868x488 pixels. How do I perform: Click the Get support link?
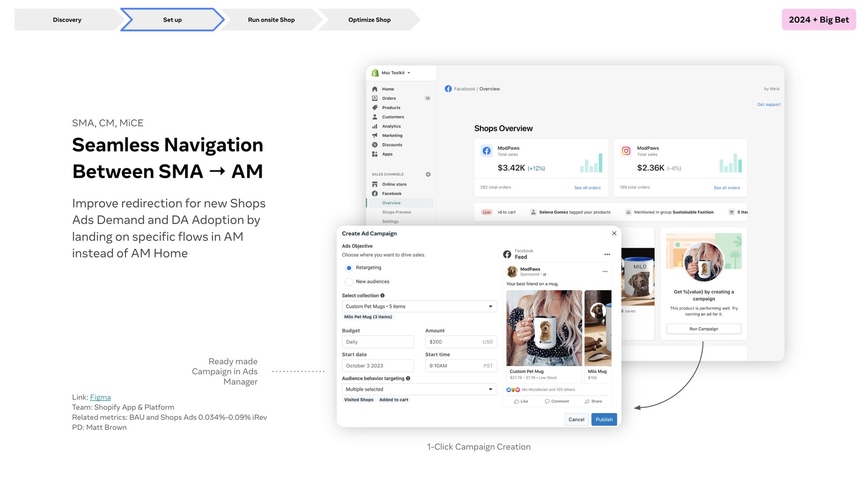(769, 105)
